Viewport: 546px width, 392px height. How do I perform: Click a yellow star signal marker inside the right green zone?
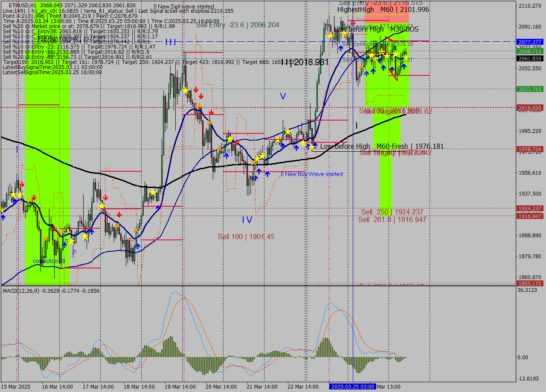click(395, 54)
